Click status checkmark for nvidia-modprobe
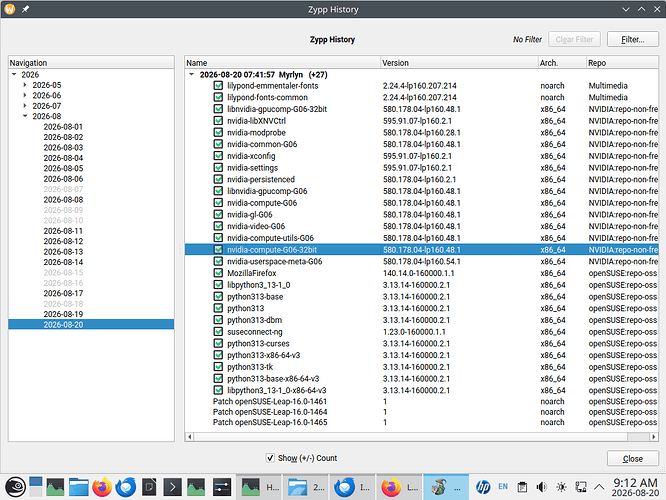This screenshot has width=666, height=500. tap(218, 133)
